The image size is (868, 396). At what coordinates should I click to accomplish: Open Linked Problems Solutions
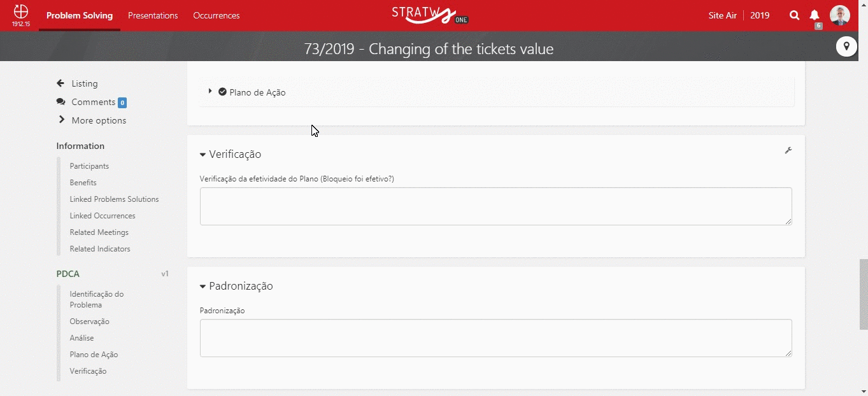coord(114,199)
